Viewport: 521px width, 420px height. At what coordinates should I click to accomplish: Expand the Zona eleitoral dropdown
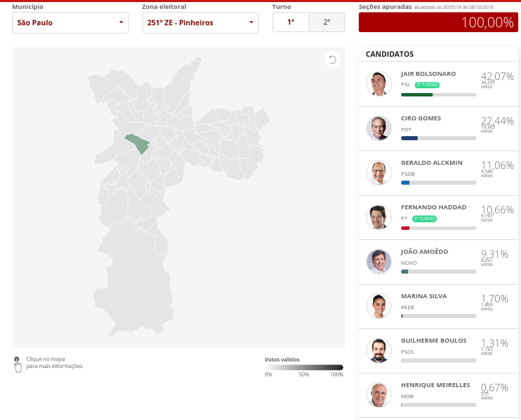coord(201,23)
